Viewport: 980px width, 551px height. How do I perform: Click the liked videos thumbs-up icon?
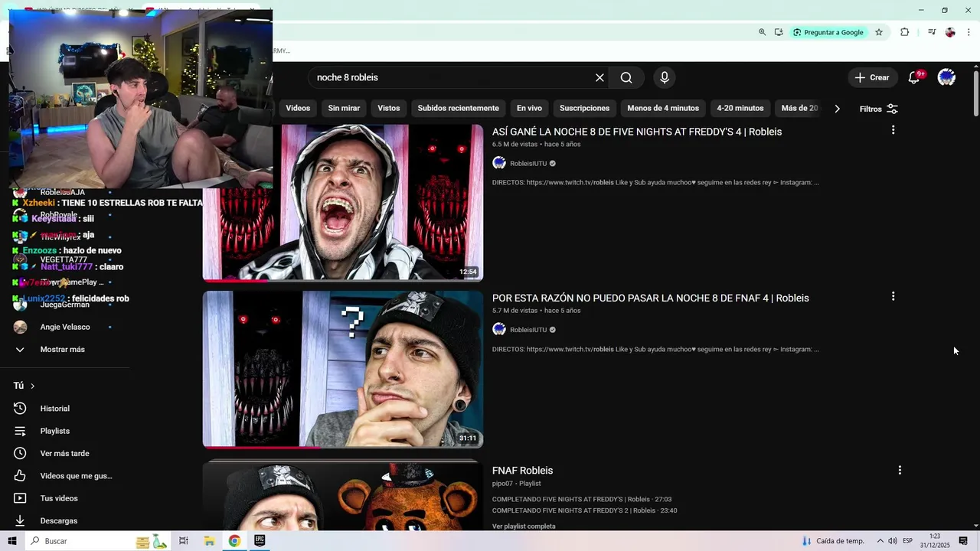pos(20,476)
